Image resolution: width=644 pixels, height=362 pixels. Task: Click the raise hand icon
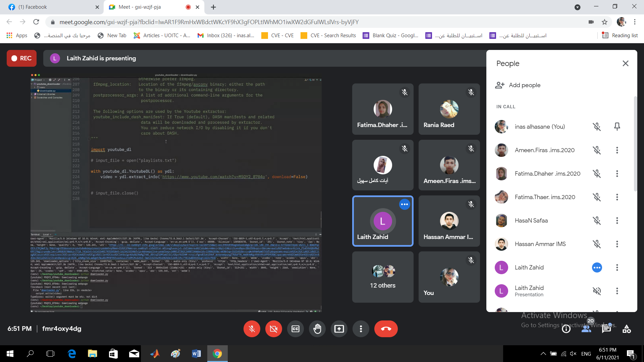[317, 329]
